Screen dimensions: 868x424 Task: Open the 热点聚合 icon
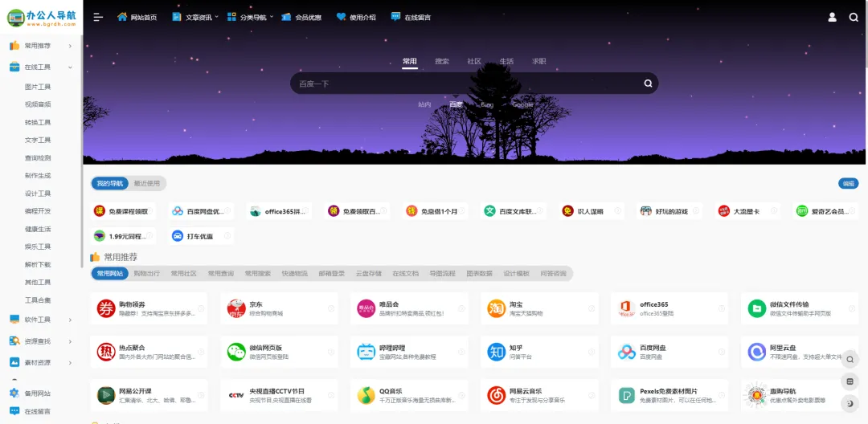pyautogui.click(x=106, y=352)
